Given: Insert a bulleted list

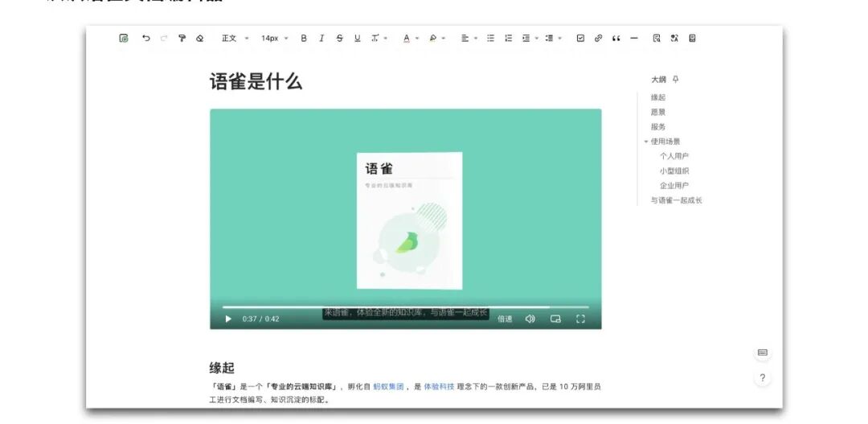Looking at the screenshot, I should (x=490, y=39).
